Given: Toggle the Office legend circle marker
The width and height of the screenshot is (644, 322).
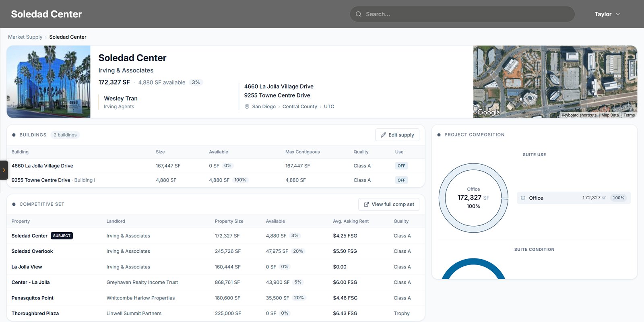Looking at the screenshot, I should 523,198.
